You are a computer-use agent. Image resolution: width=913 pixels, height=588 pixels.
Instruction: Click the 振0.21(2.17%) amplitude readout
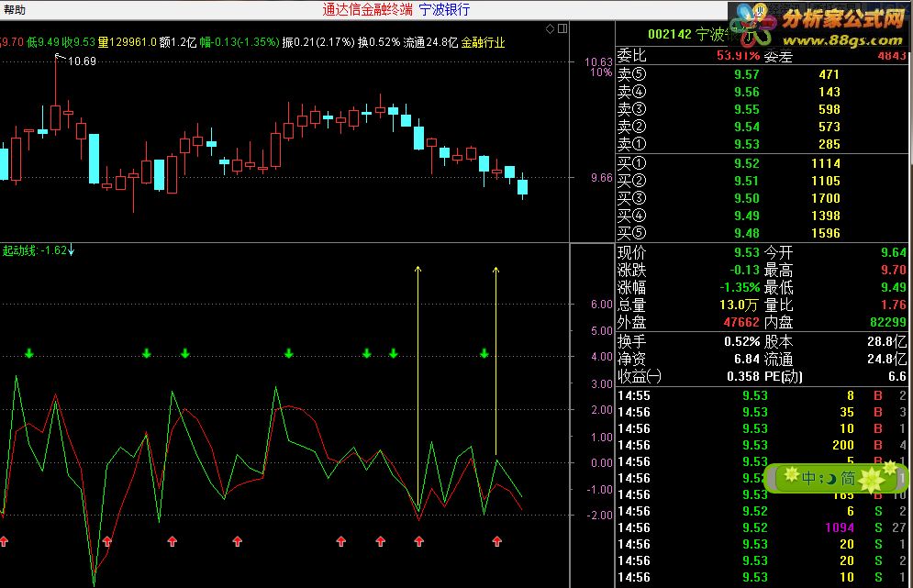(x=317, y=42)
